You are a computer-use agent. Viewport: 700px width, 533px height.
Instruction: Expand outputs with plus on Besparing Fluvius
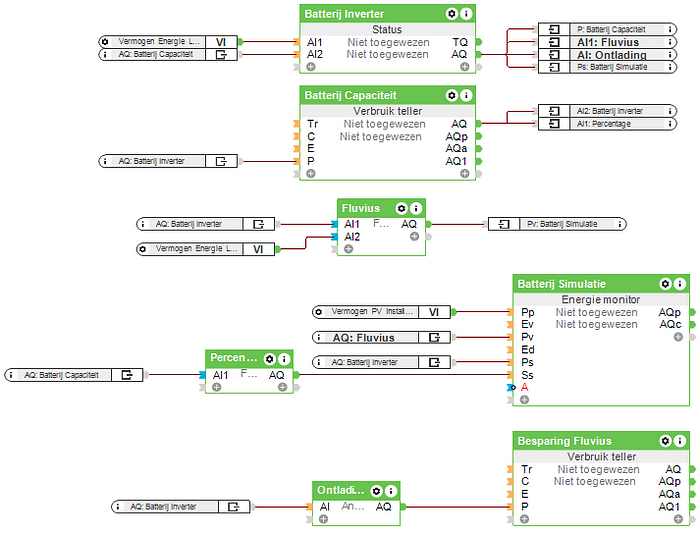678,519
